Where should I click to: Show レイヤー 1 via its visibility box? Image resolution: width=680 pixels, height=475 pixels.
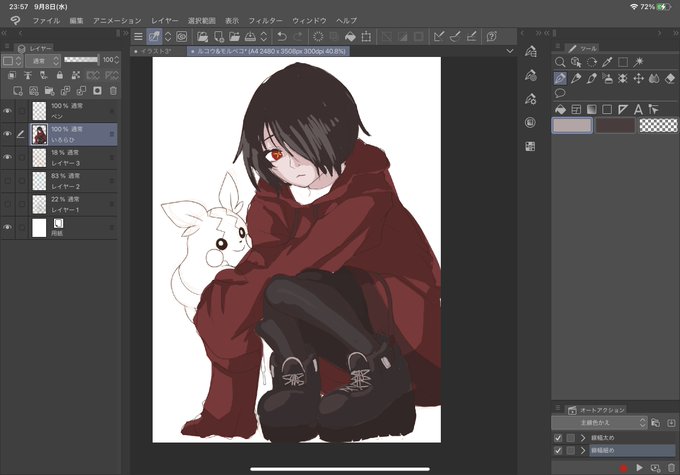(7, 204)
